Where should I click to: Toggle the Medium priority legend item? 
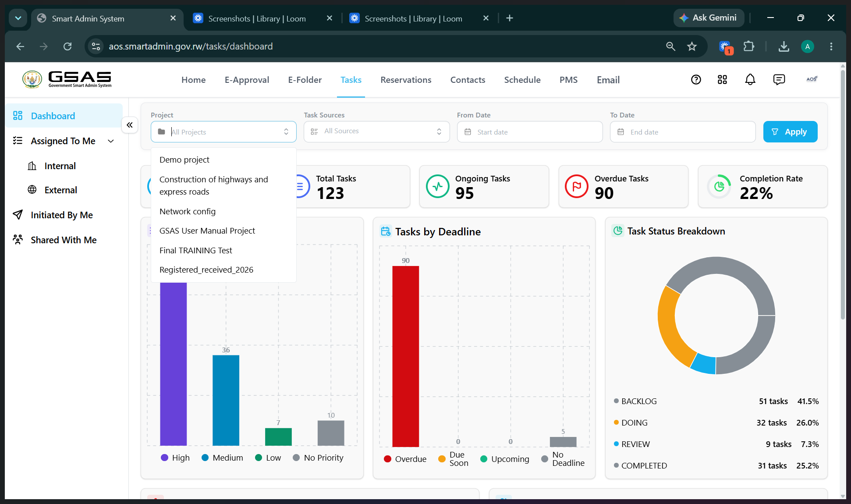tap(222, 458)
